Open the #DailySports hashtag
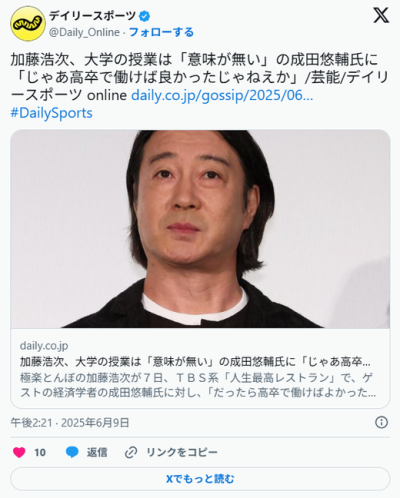This screenshot has width=400, height=498. [51, 113]
